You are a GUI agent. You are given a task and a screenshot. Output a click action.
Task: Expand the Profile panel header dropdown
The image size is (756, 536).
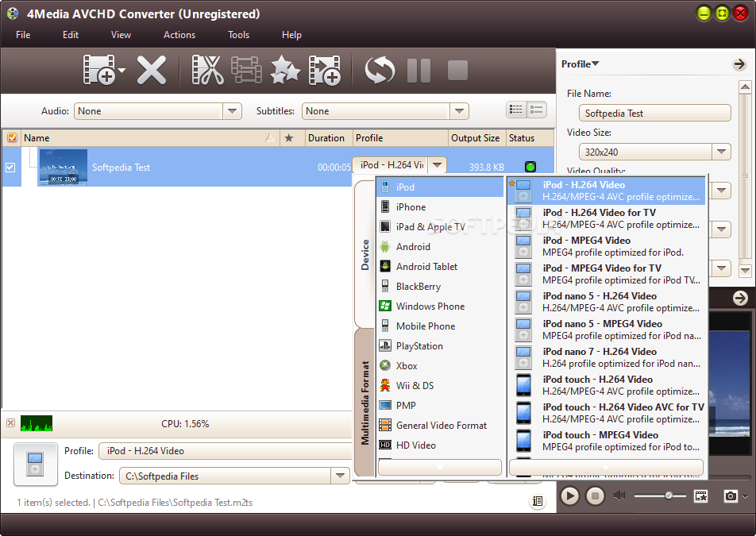click(x=580, y=64)
